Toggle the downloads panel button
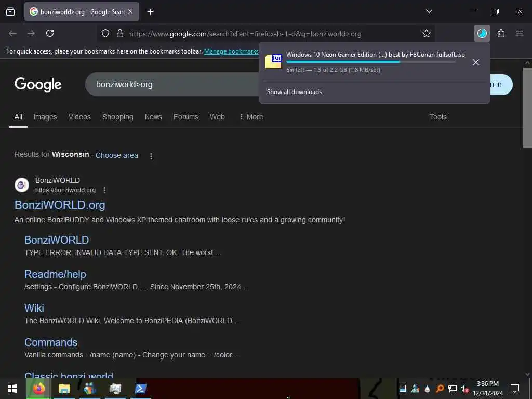The width and height of the screenshot is (532, 399). (x=482, y=33)
